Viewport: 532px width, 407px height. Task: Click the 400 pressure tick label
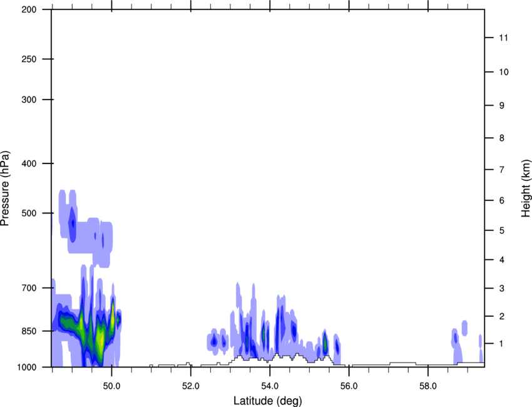point(29,163)
